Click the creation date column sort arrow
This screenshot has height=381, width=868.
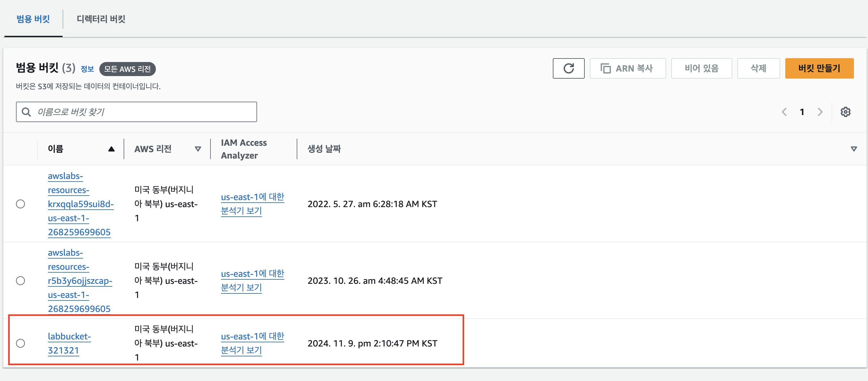854,149
